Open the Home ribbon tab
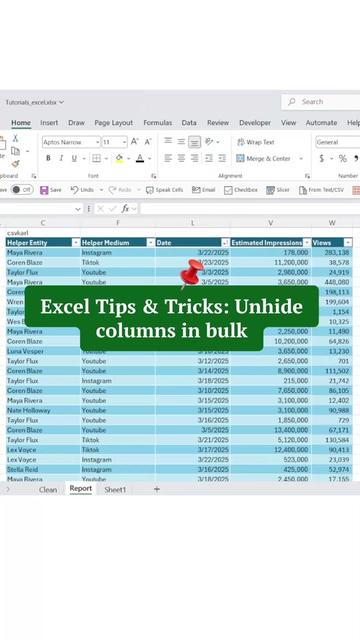 21,123
